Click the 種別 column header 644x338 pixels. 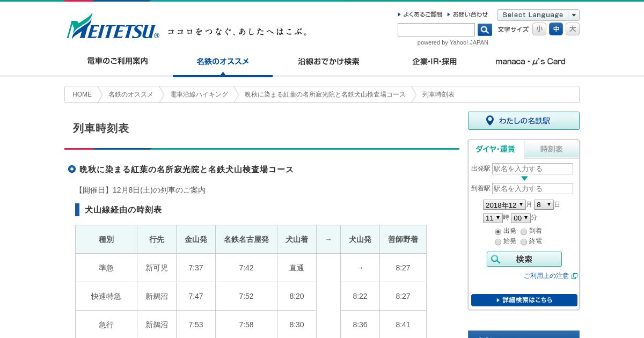106,239
